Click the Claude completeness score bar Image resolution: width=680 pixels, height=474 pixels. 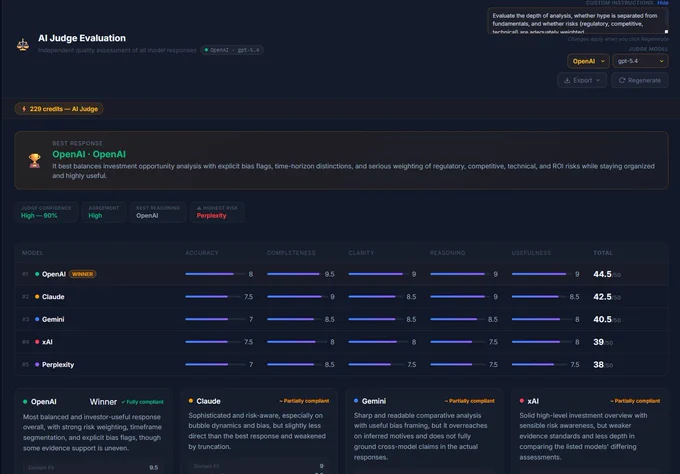[x=297, y=297]
